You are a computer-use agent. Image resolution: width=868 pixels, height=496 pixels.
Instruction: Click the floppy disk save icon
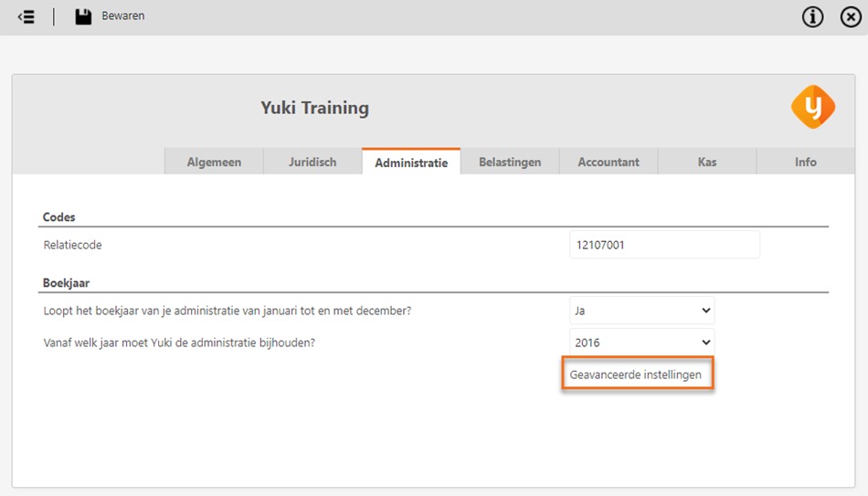click(83, 16)
